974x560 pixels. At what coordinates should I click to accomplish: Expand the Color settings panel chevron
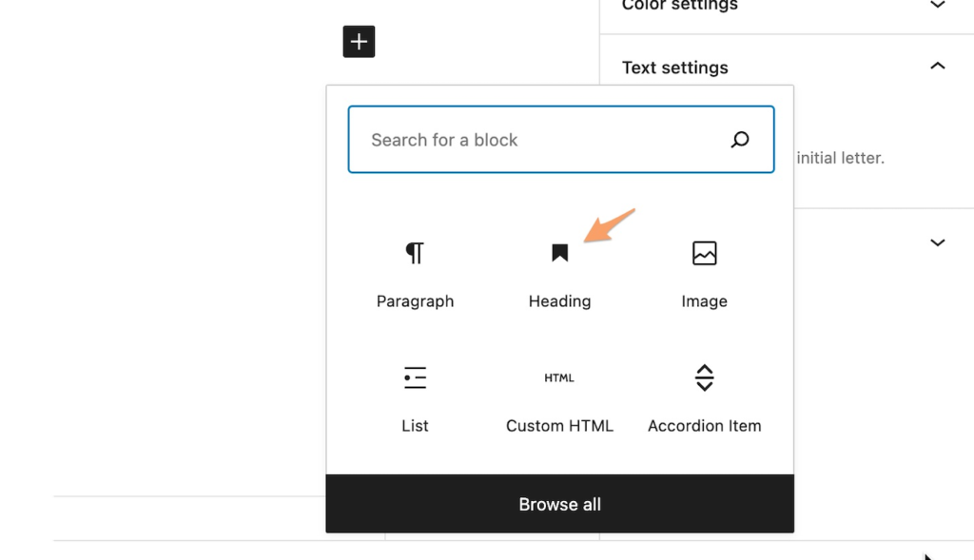coord(937,5)
